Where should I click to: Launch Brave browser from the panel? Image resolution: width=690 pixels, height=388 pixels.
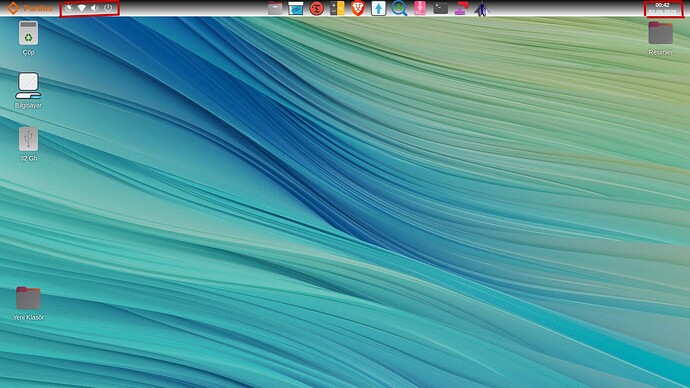click(358, 8)
